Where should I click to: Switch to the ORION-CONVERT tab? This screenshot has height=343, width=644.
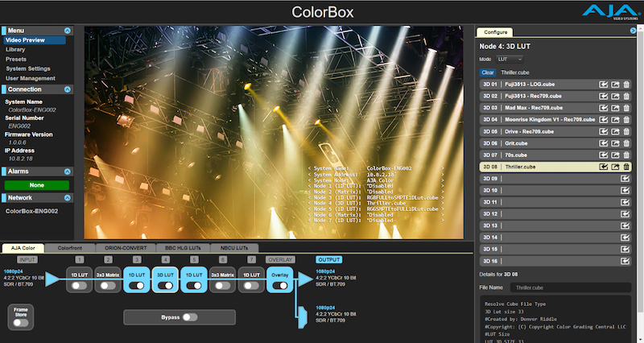[126, 248]
